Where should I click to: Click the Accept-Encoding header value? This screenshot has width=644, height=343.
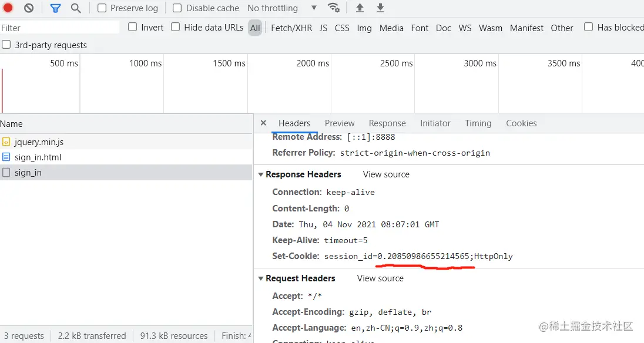[x=390, y=312]
